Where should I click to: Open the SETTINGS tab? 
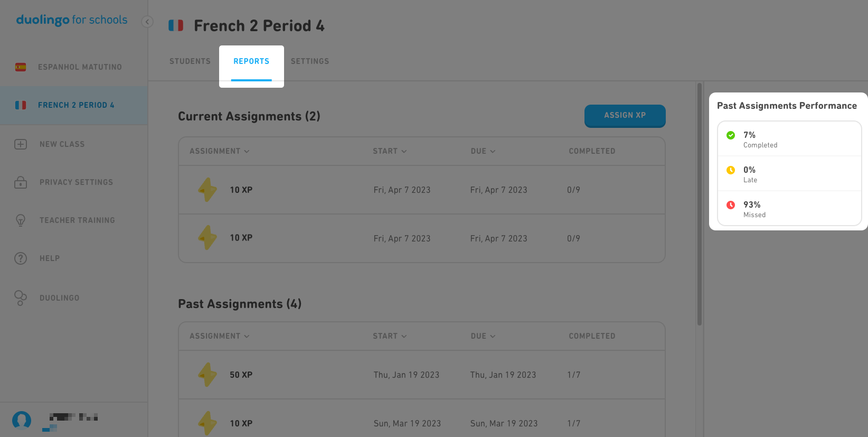coord(310,61)
